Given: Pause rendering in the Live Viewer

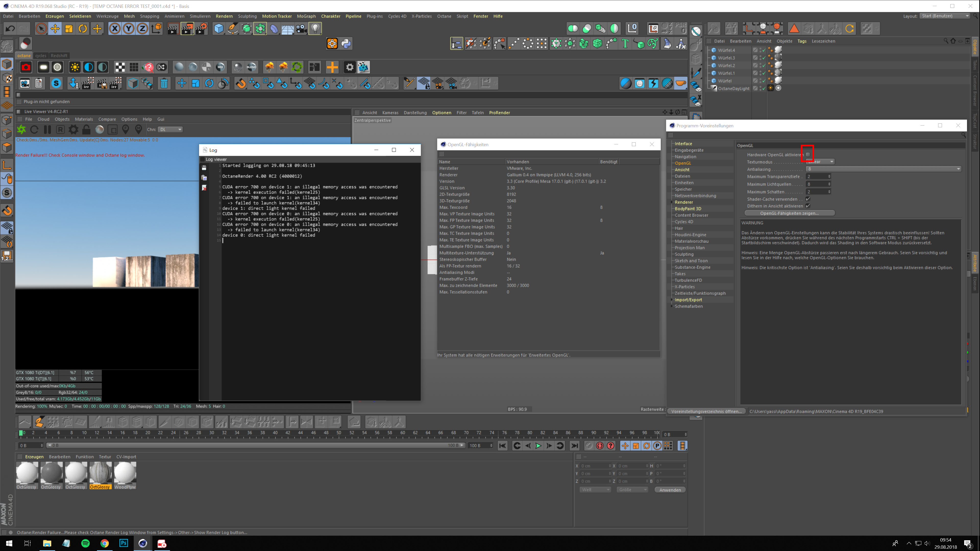Looking at the screenshot, I should (x=47, y=130).
